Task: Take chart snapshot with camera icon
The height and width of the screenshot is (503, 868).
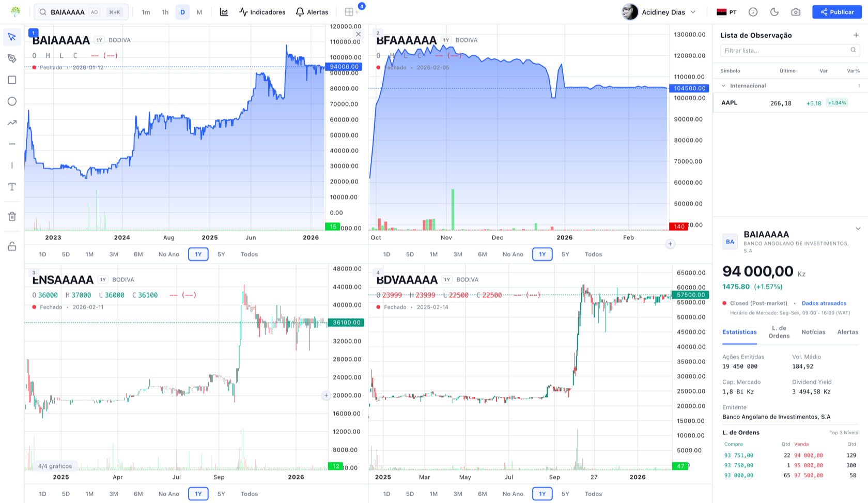Action: click(x=796, y=12)
